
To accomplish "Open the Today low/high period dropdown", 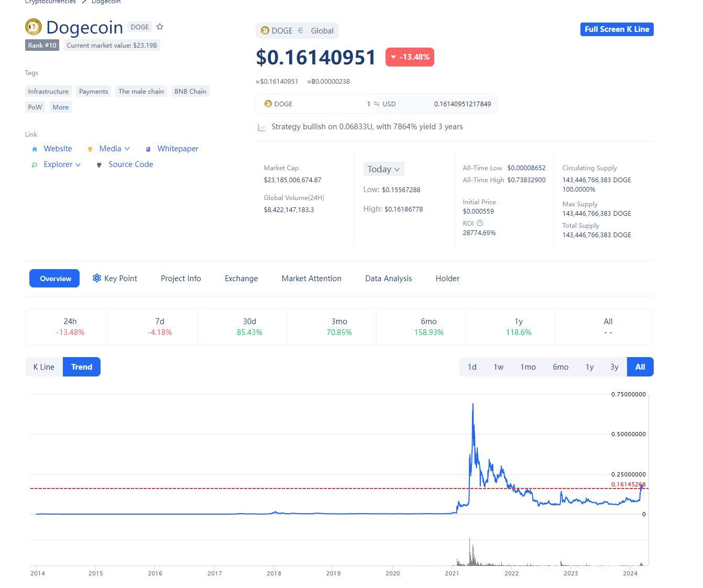I will coord(383,169).
